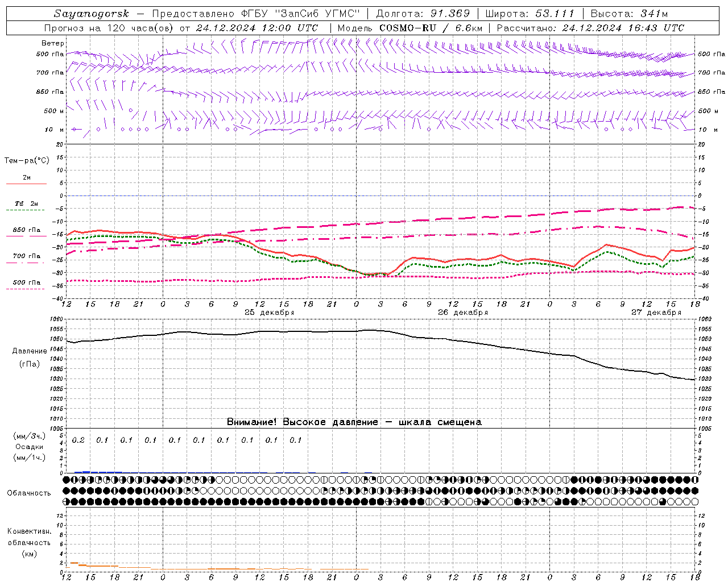This screenshot has width=728, height=582.
Task: Click the "500 гПа" temperature legend entry
Action: [x=27, y=282]
